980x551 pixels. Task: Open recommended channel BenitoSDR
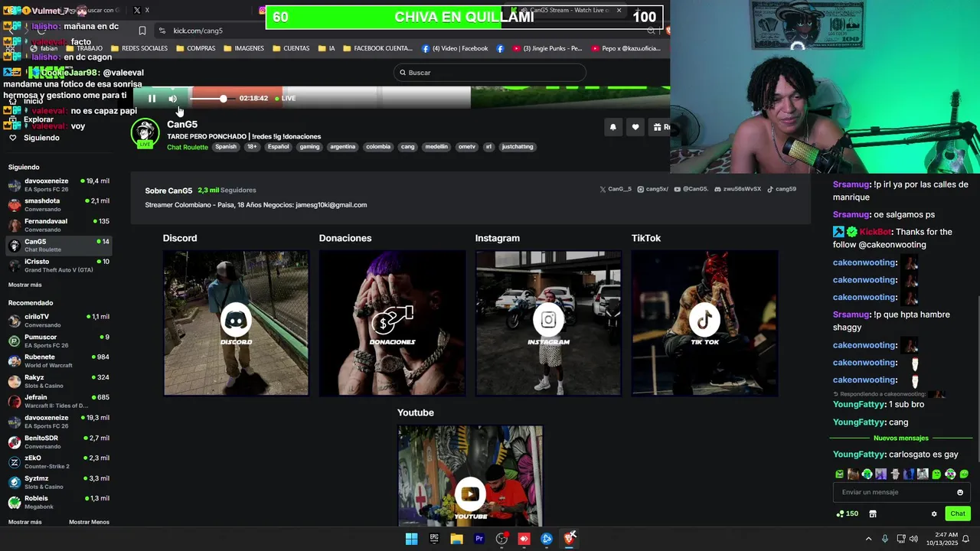pyautogui.click(x=59, y=442)
